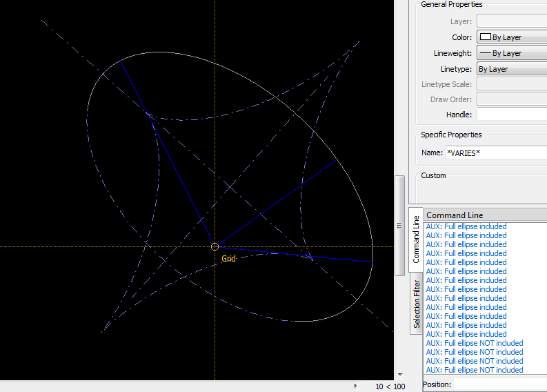Click the white color swatch in Color field
The width and height of the screenshot is (547, 392).
click(485, 37)
